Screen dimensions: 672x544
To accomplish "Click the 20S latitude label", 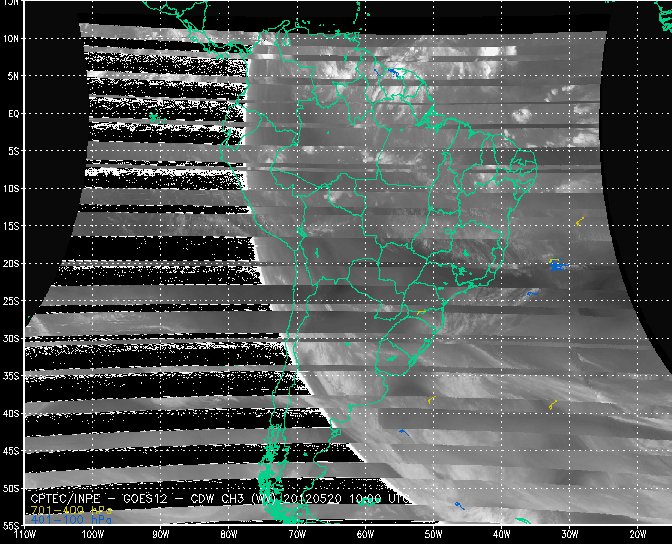I will point(11,264).
